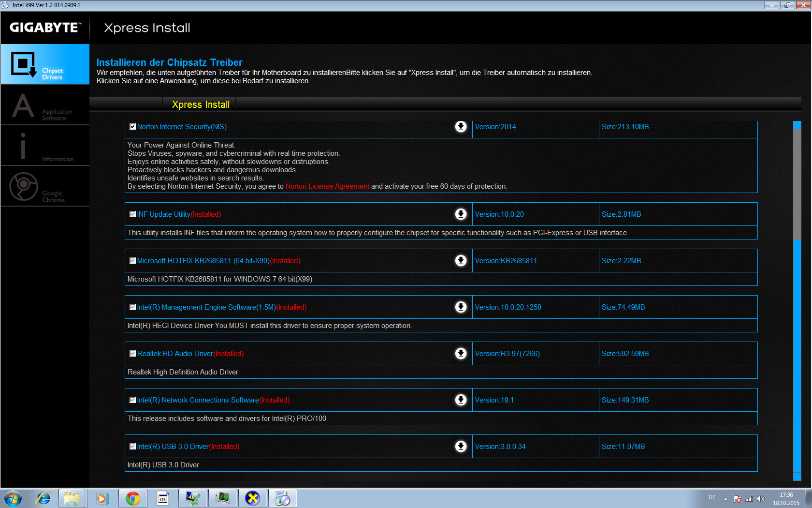Toggle the Intel Management Engine Software checkbox

(x=132, y=307)
